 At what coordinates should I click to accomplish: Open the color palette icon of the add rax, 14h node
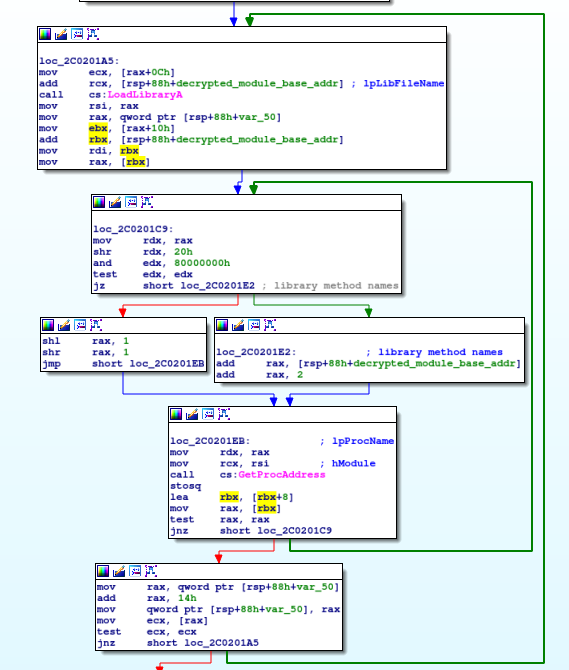point(103,571)
